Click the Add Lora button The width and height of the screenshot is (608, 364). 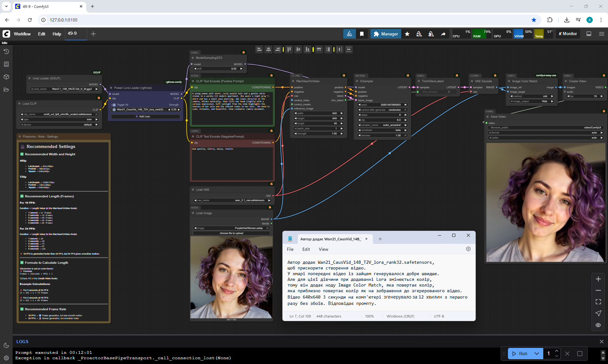pos(145,116)
